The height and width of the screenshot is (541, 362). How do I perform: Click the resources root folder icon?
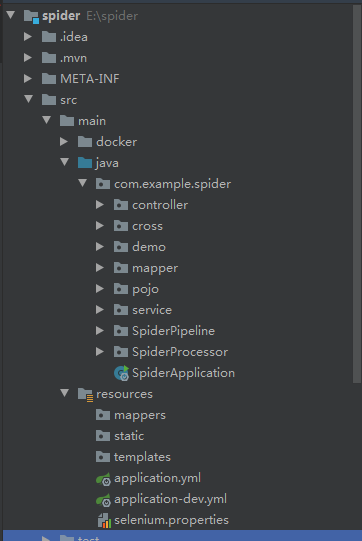click(x=85, y=395)
